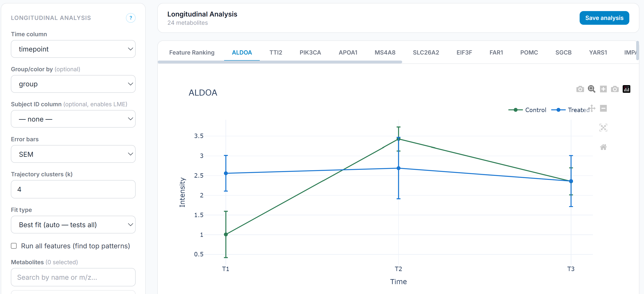Click the metabolite search input field
Image resolution: width=644 pixels, height=294 pixels.
[x=73, y=277]
